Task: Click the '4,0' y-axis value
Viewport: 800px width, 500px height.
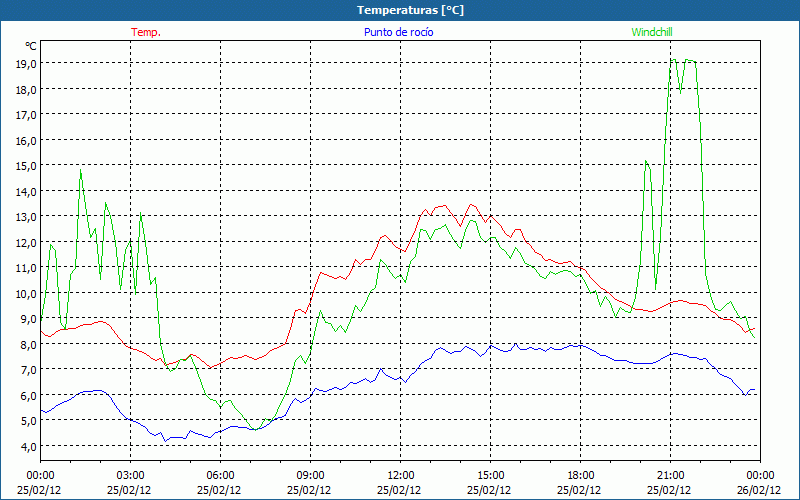Action: point(28,446)
